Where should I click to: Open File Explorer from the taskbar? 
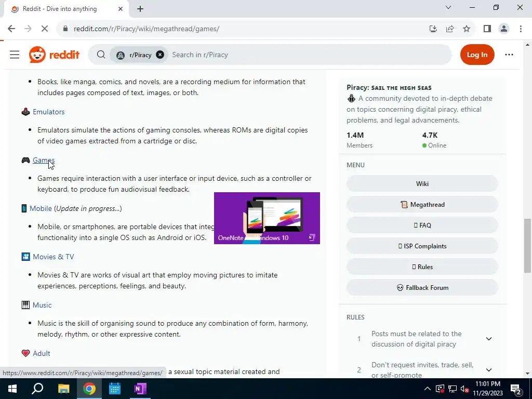pyautogui.click(x=63, y=389)
